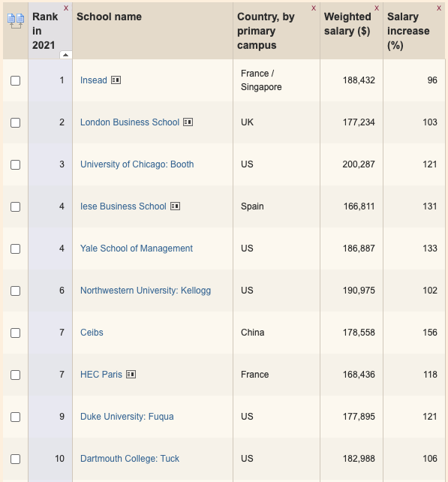
Task: Click the salary value 182,988
Action: [x=359, y=459]
